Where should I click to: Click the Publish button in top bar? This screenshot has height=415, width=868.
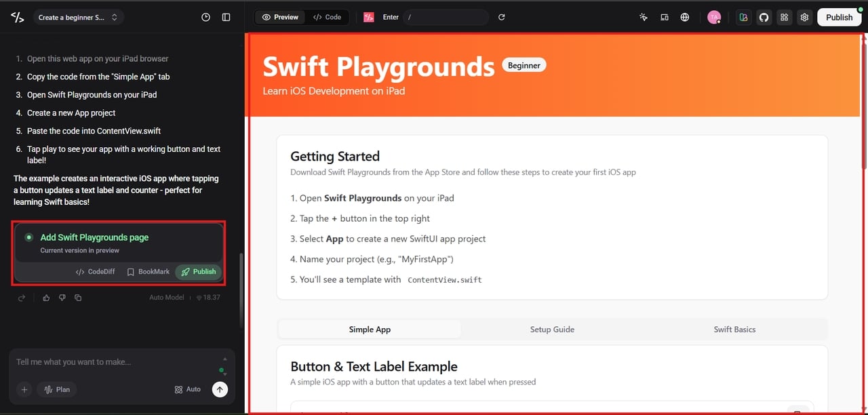(840, 18)
